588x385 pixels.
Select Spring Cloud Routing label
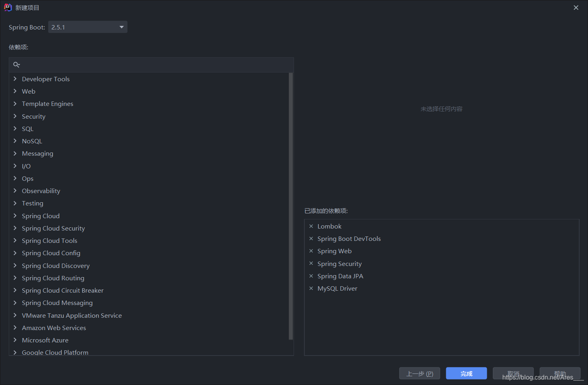point(53,278)
